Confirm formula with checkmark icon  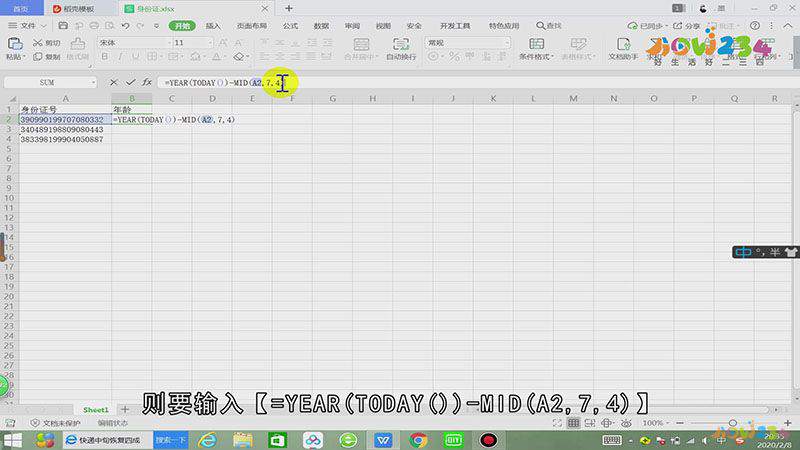click(131, 82)
